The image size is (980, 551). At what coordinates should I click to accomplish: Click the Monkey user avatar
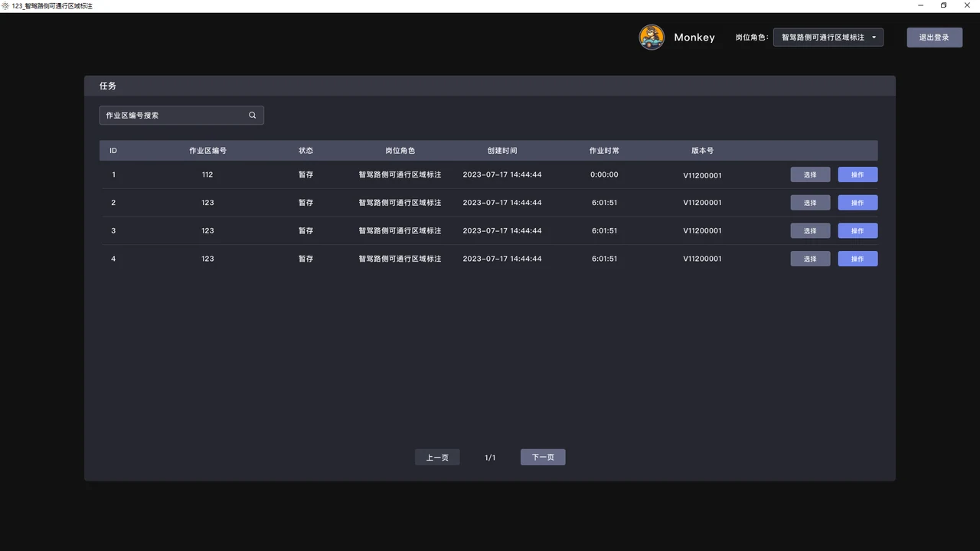tap(652, 37)
